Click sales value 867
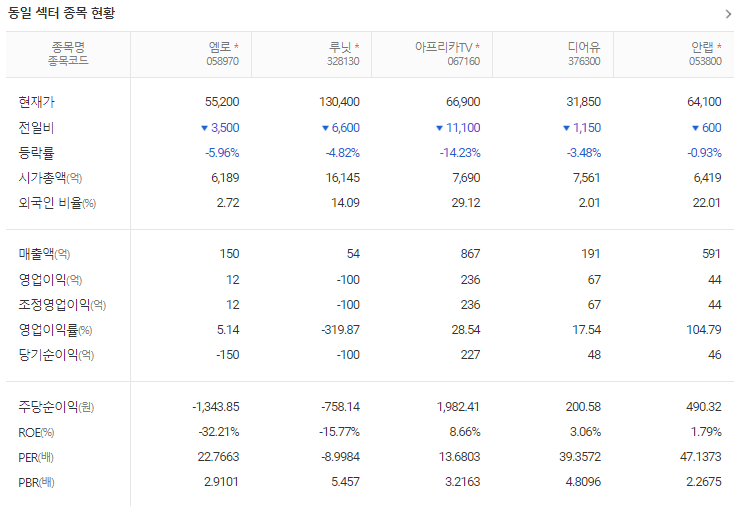 pyautogui.click(x=470, y=254)
